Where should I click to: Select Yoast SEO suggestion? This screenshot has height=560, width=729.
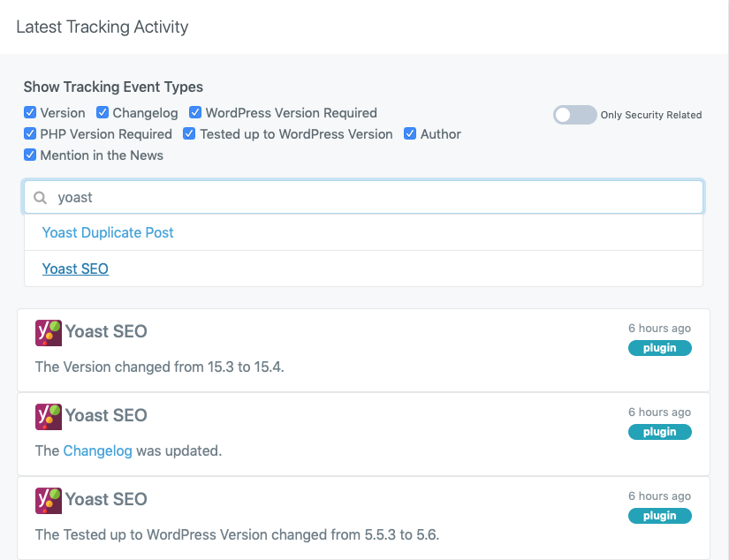[x=75, y=269]
